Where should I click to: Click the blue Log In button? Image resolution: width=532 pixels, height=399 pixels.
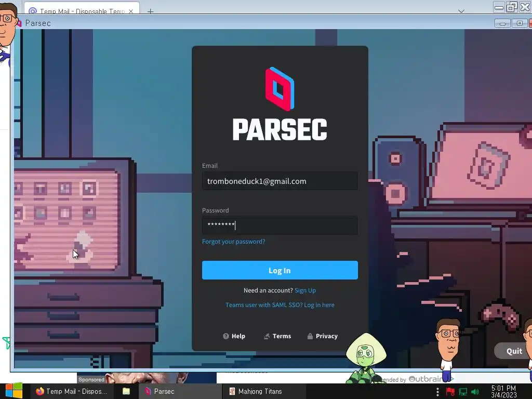(280, 270)
